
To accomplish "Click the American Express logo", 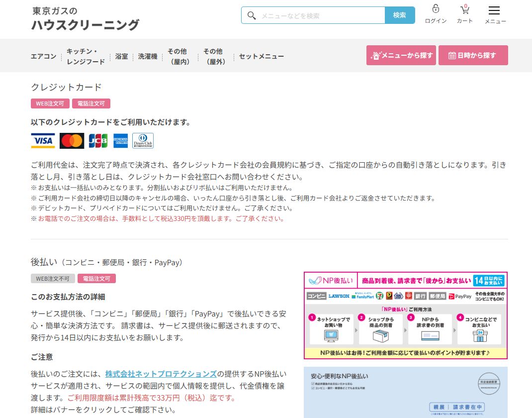I will click(x=120, y=141).
